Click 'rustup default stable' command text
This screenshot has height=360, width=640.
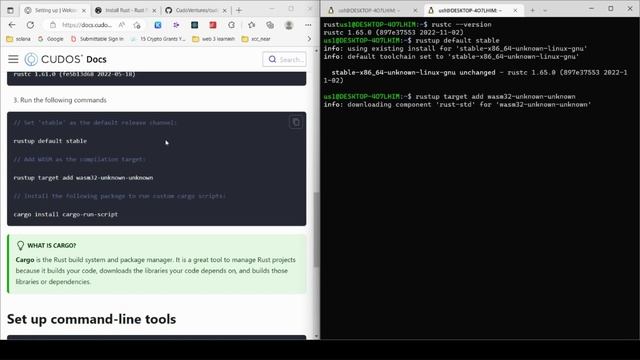pyautogui.click(x=50, y=141)
